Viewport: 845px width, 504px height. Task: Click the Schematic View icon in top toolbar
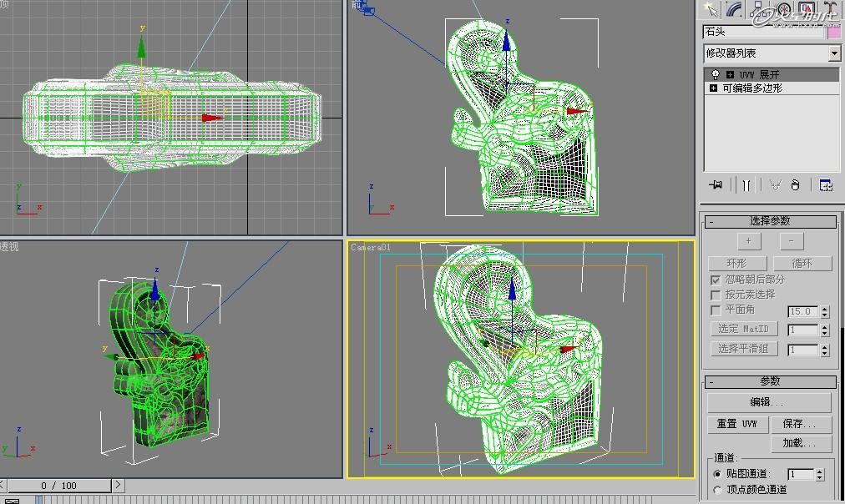[760, 10]
